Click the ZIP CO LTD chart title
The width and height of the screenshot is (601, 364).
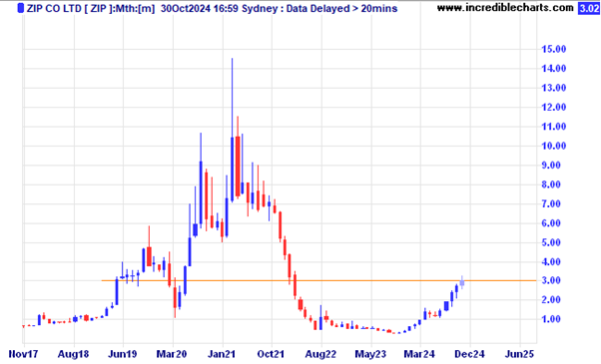point(90,8)
